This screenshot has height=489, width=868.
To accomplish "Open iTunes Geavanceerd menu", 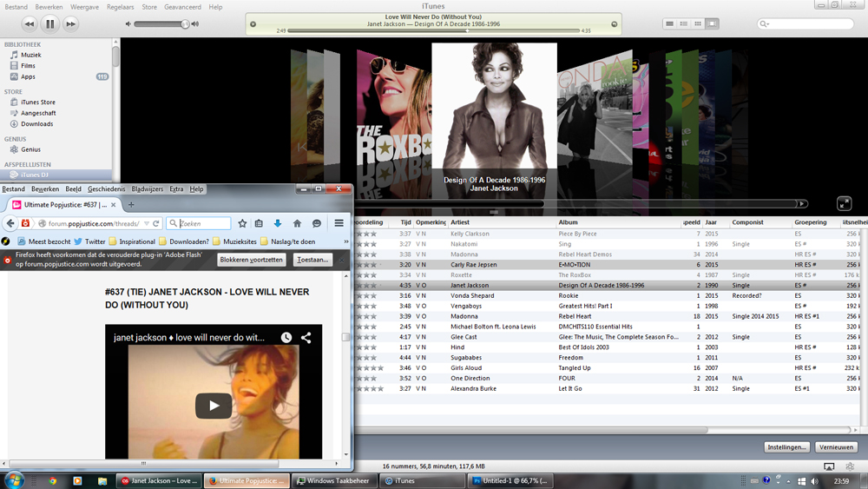I will [182, 7].
